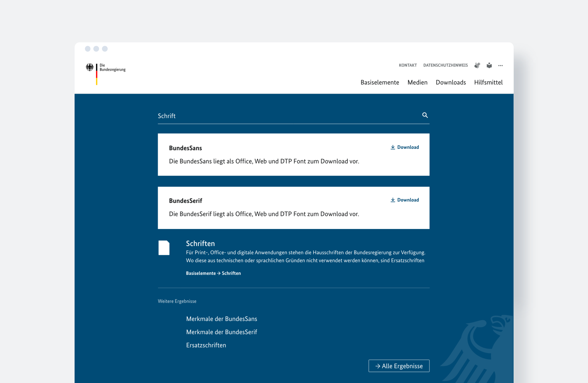Screen dimensions: 588x383
Task: Open the BundesSans result title
Action: coord(185,148)
